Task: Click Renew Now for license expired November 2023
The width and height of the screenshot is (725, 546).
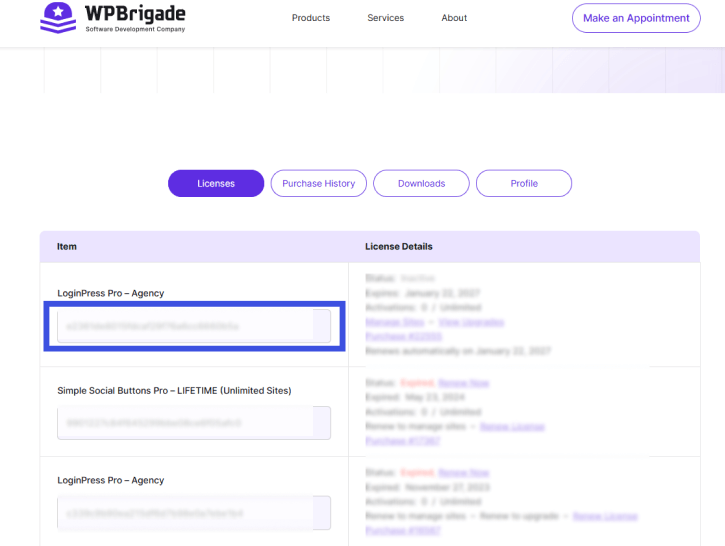Action: point(464,472)
